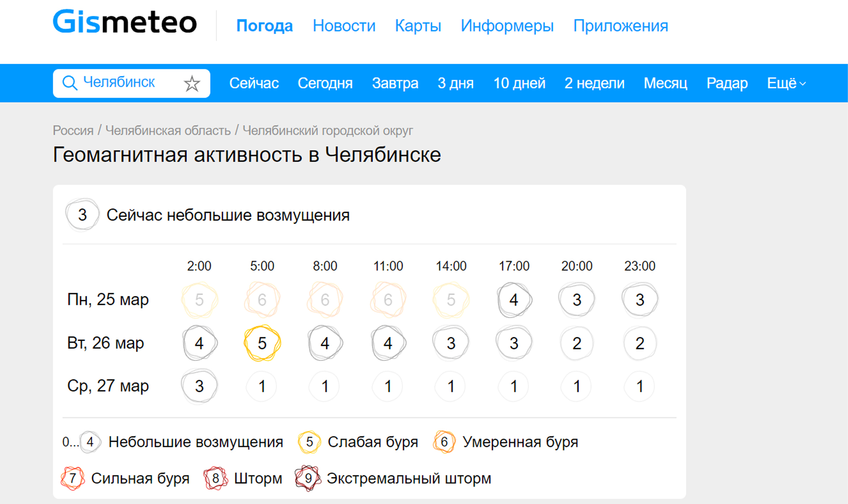Screen dimensions: 848x504
Task: Switch to the Сегодня forecast tab
Action: [x=325, y=83]
